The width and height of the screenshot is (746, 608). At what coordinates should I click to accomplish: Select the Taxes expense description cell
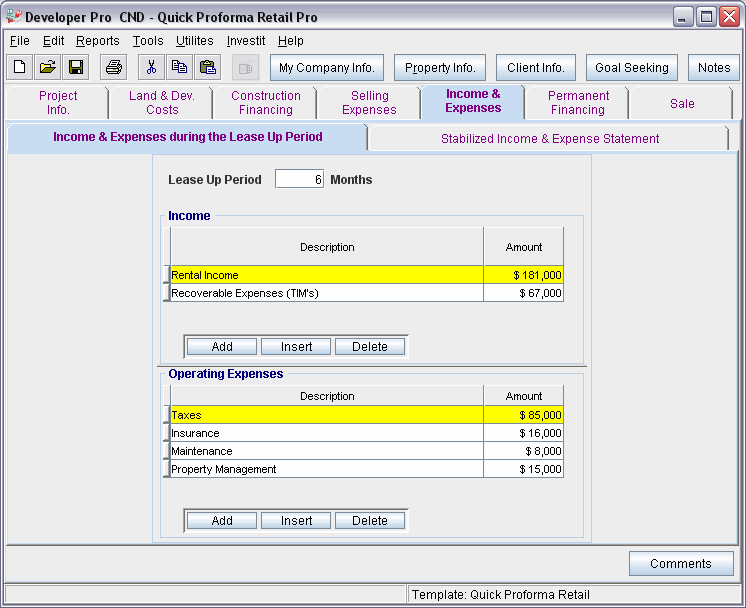[327, 415]
